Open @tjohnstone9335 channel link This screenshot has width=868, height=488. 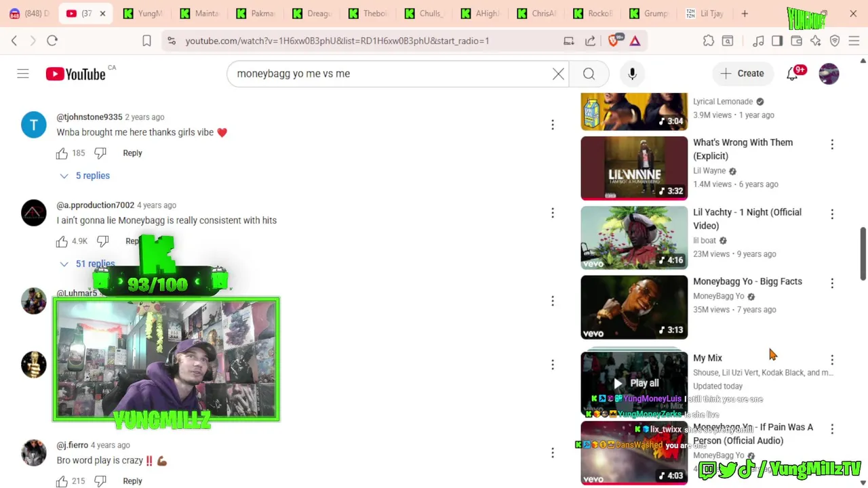click(x=90, y=117)
